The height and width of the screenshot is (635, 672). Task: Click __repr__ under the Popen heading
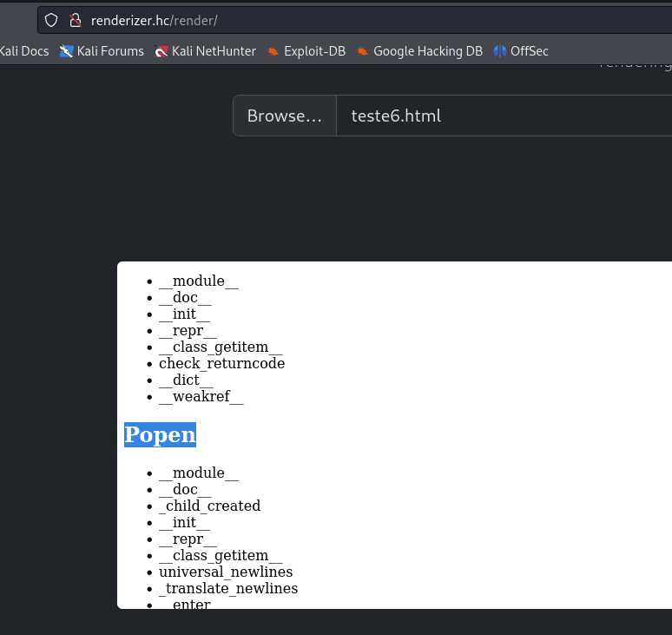coord(188,539)
